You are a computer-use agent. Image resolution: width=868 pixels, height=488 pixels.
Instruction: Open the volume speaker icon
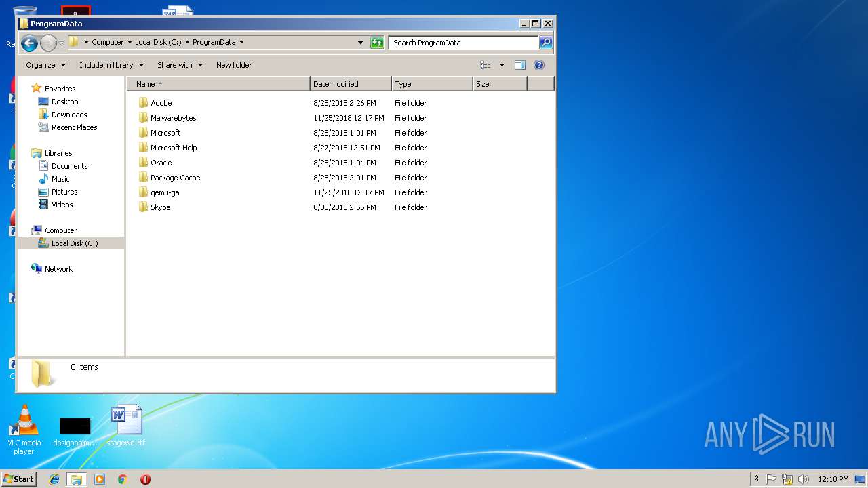pos(804,479)
